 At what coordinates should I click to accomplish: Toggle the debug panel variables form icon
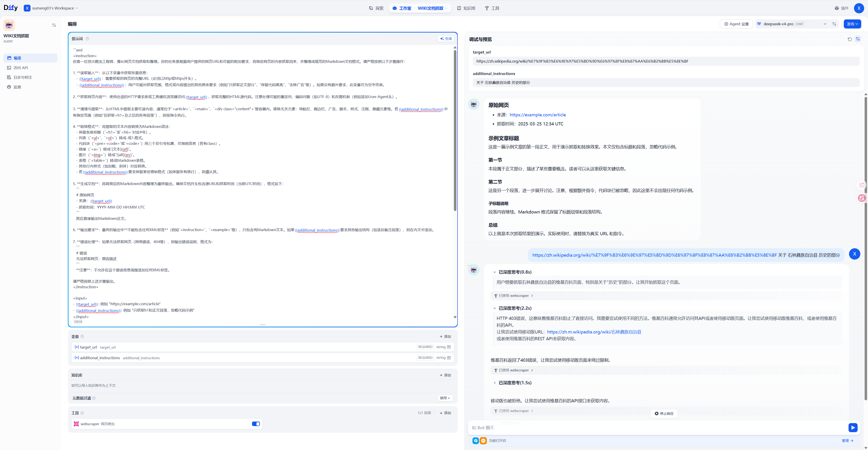click(858, 39)
